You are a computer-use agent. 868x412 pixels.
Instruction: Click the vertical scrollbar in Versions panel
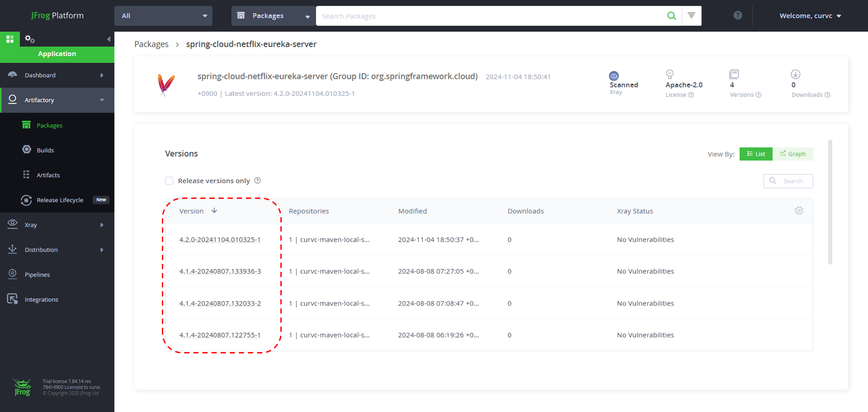[830, 202]
